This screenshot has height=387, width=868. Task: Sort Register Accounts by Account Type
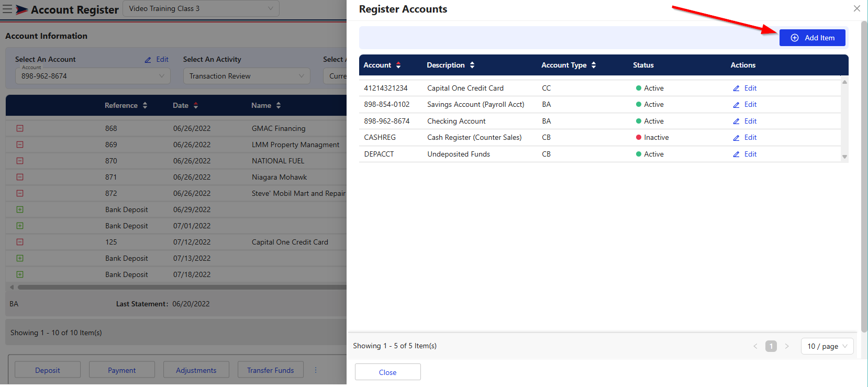click(x=594, y=65)
